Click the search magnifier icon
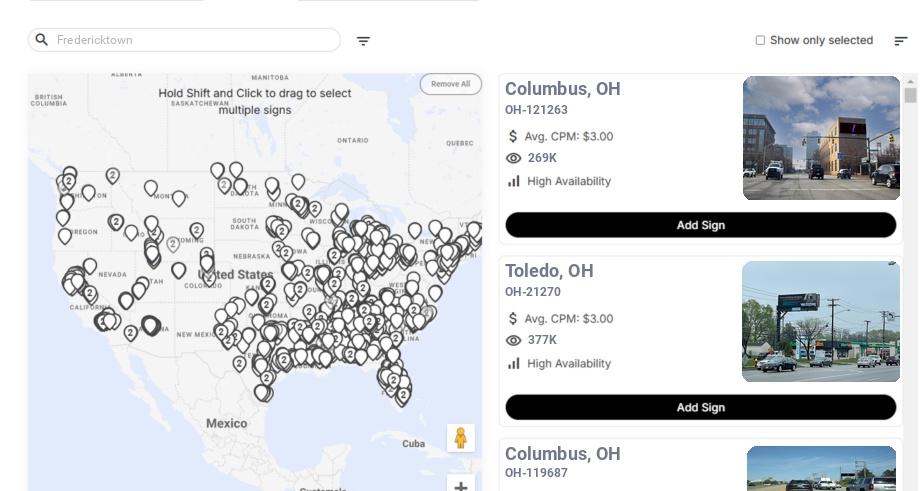Image resolution: width=920 pixels, height=491 pixels. click(x=42, y=40)
